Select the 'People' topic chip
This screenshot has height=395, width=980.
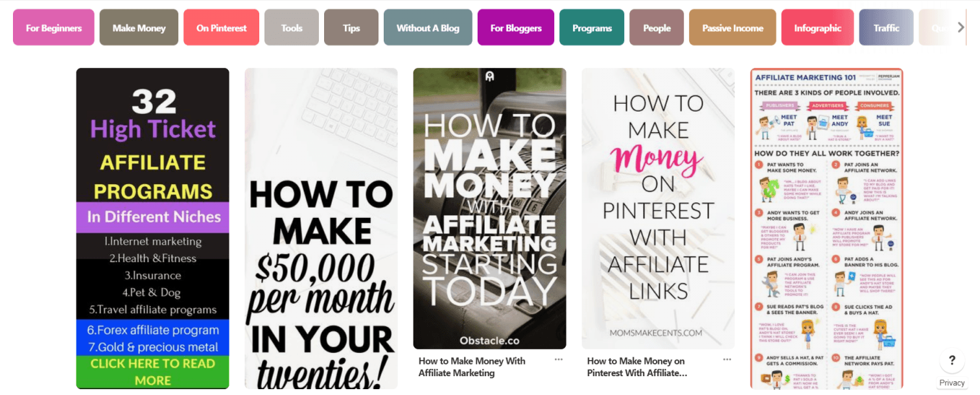[x=657, y=27]
